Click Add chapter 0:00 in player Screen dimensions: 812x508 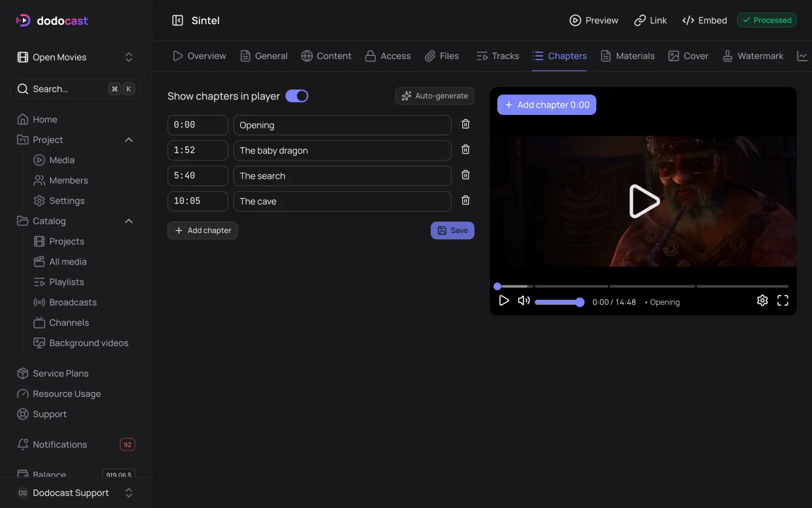547,105
